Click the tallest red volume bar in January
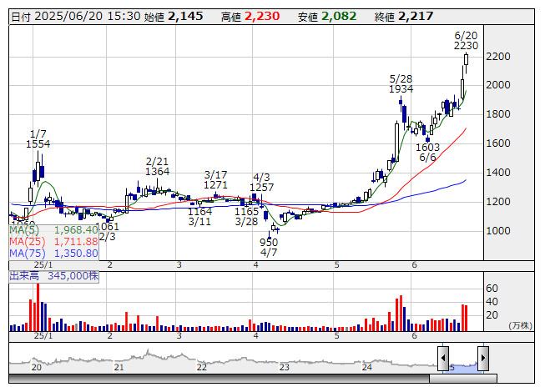 tap(38, 307)
